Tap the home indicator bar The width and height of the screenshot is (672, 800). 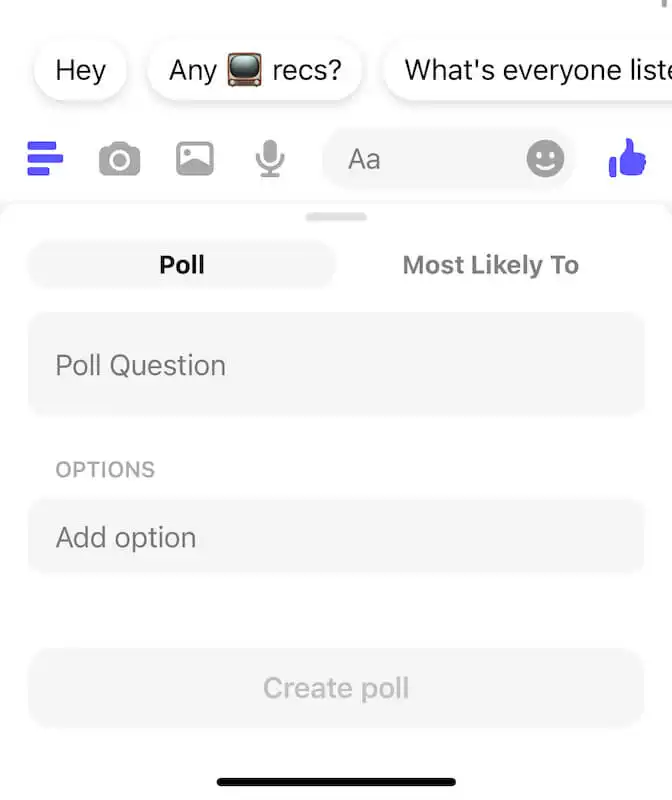point(336,781)
